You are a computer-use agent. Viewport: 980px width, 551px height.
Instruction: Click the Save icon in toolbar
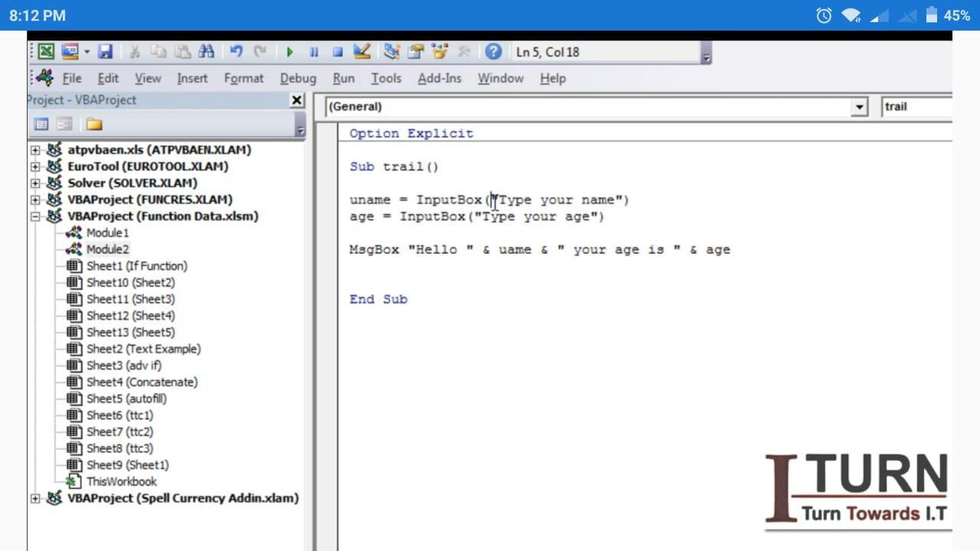tap(106, 52)
